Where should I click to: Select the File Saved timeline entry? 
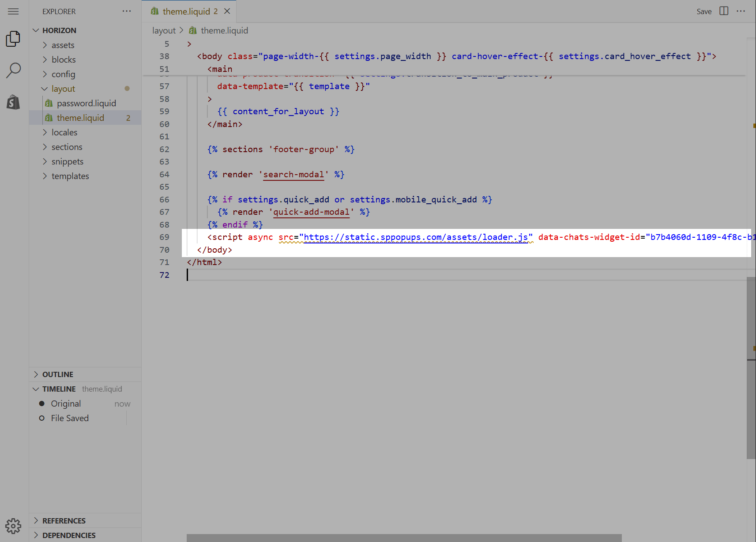(70, 418)
